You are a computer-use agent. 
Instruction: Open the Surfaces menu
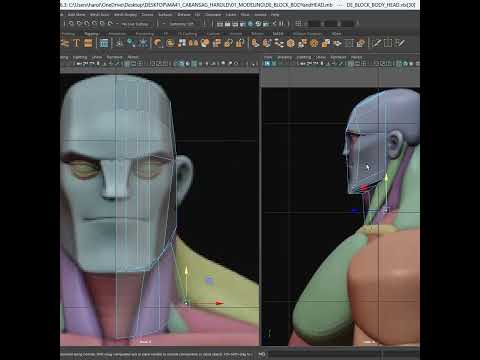point(165,15)
